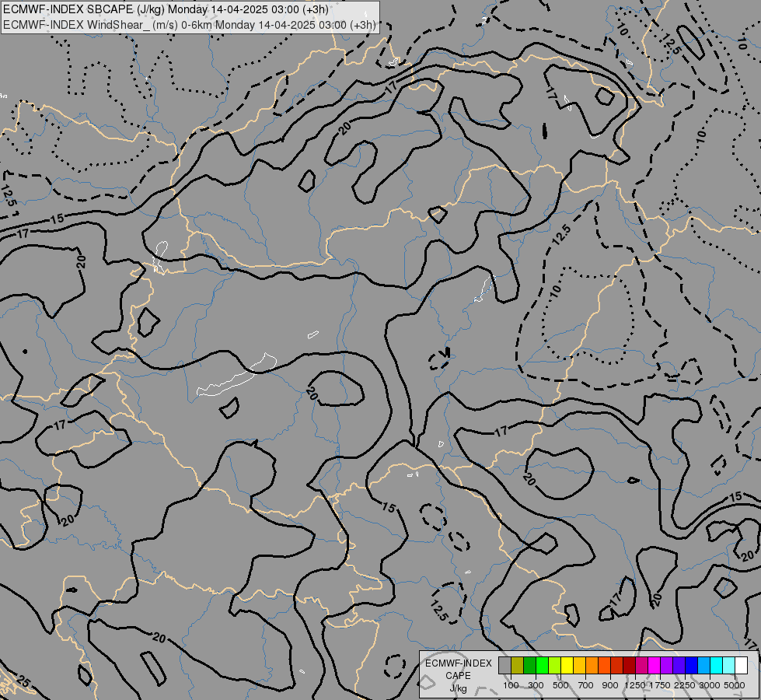Click the legend value label 2250
The image size is (761, 700).
[684, 685]
